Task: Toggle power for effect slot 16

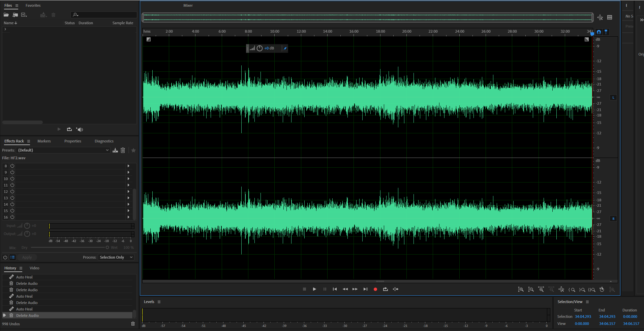Action: pos(12,217)
